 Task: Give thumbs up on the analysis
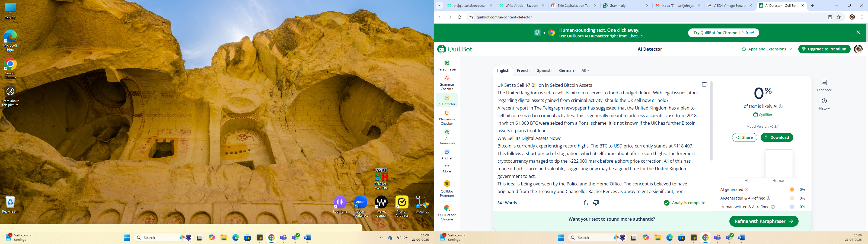(585, 203)
